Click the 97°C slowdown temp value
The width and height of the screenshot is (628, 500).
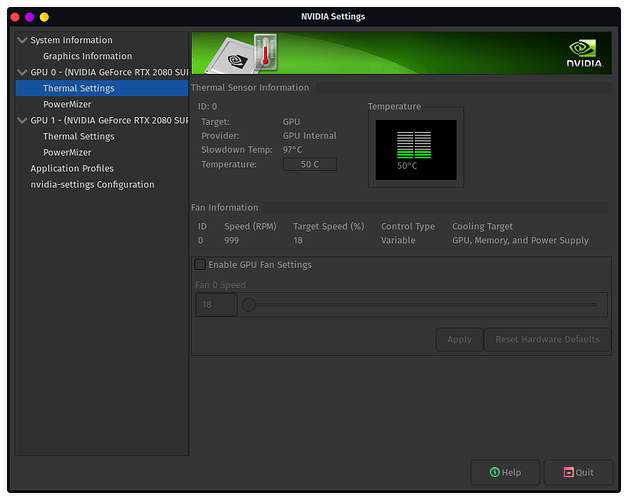click(292, 149)
